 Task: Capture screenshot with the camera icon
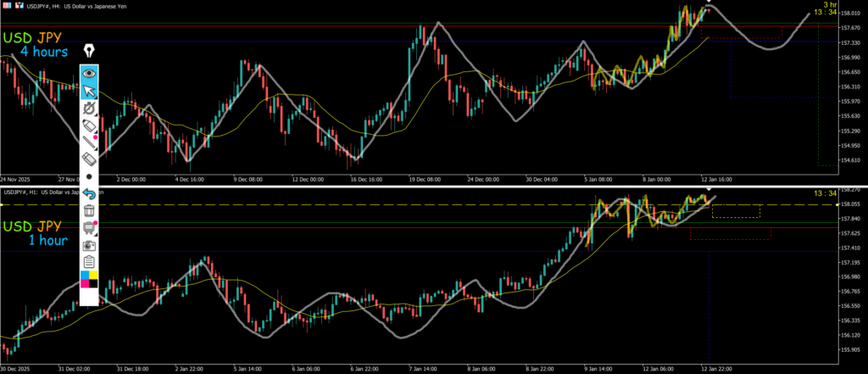click(x=89, y=244)
